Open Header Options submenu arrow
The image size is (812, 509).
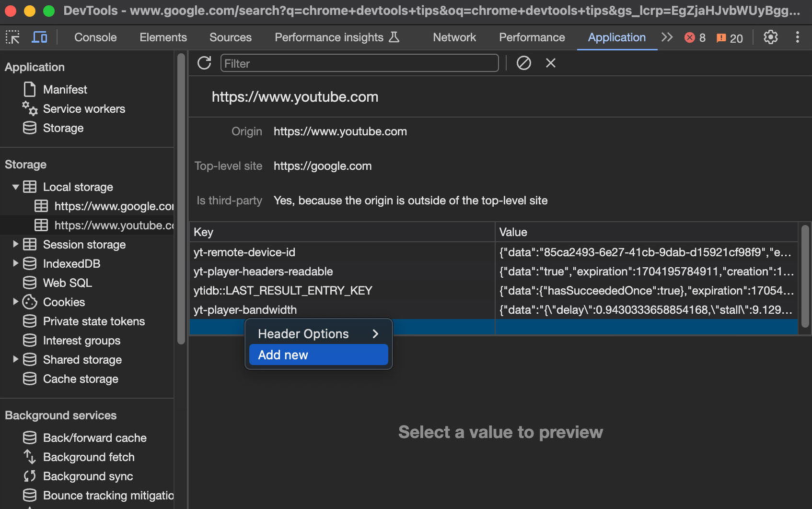click(x=375, y=334)
